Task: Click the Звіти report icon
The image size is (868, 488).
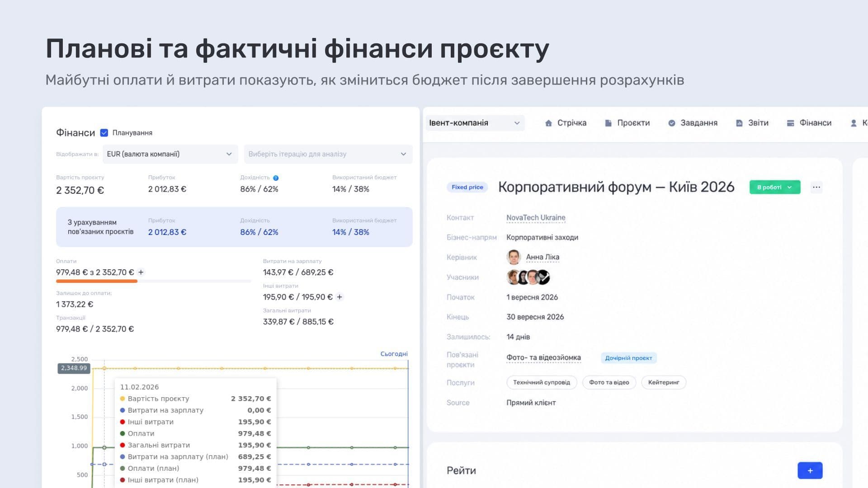Action: (739, 123)
